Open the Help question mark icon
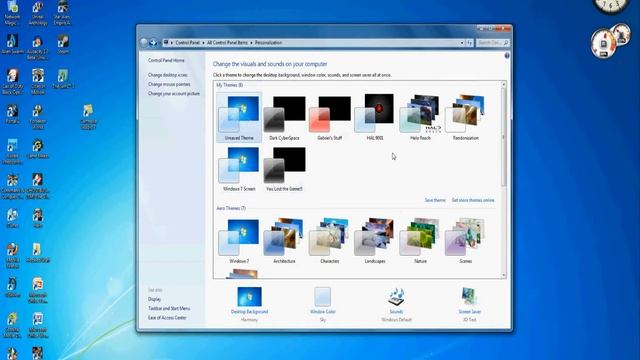The width and height of the screenshot is (640, 360). point(507,56)
